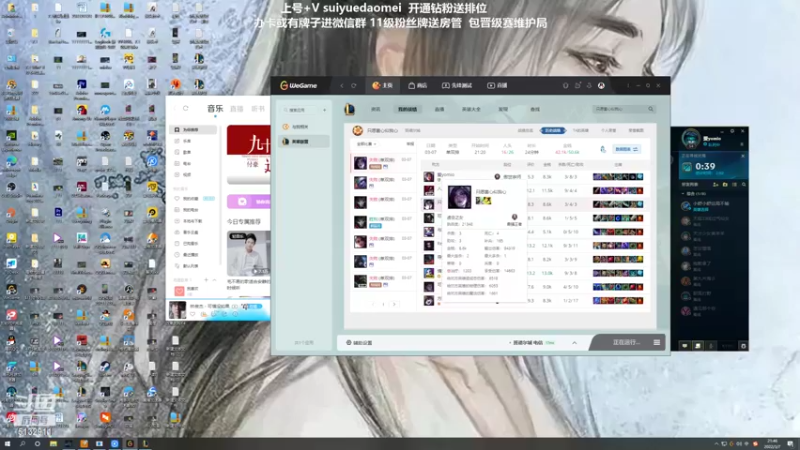Go back with WeGame's back arrow
Viewport: 800px width, 450px height.
pyautogui.click(x=342, y=86)
